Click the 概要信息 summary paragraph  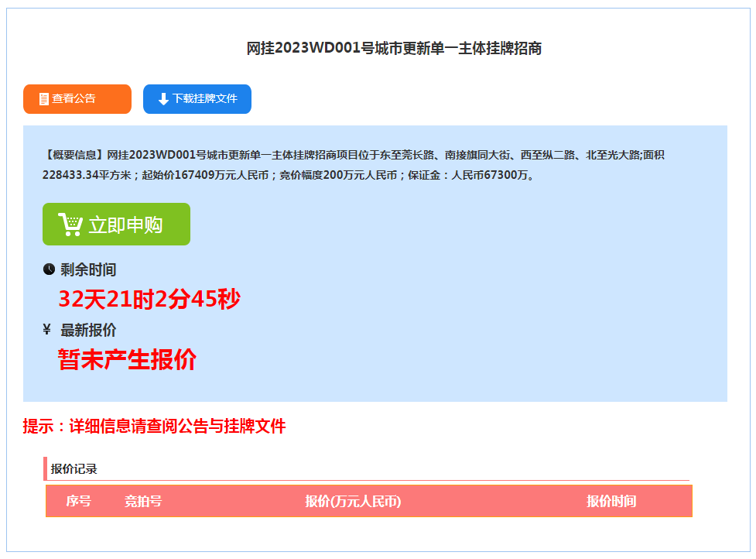click(x=354, y=165)
